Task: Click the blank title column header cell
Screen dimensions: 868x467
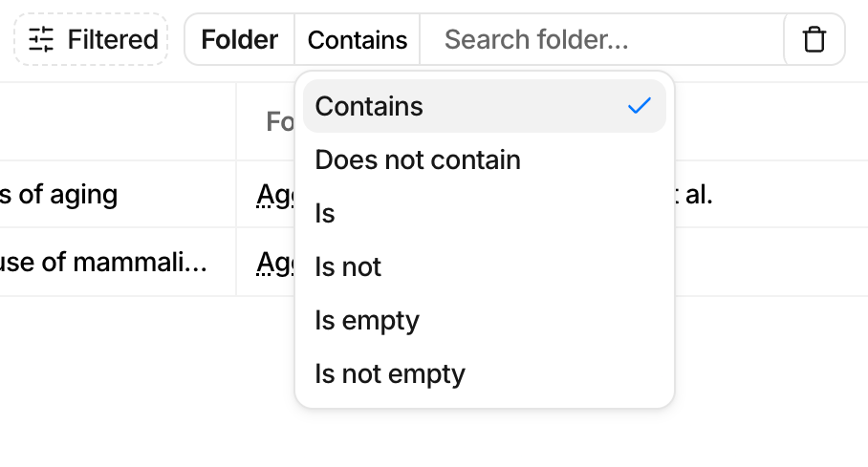Action: pyautogui.click(x=115, y=121)
